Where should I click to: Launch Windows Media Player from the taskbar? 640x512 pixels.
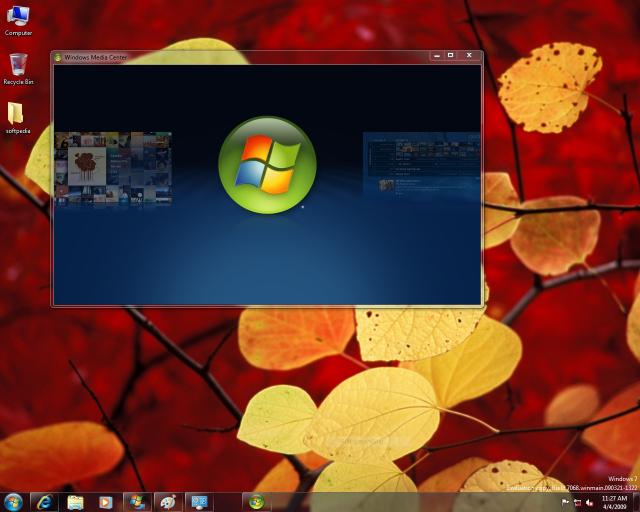pos(105,501)
